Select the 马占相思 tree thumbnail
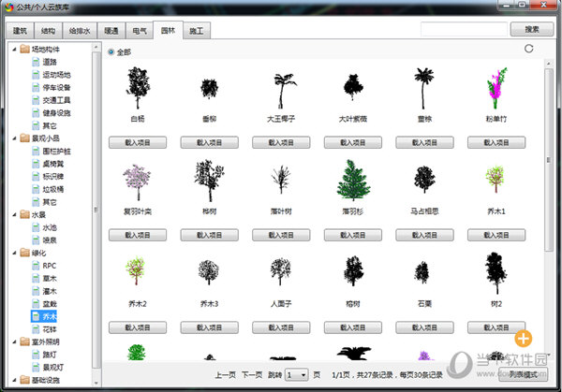562x392 pixels. 424,179
